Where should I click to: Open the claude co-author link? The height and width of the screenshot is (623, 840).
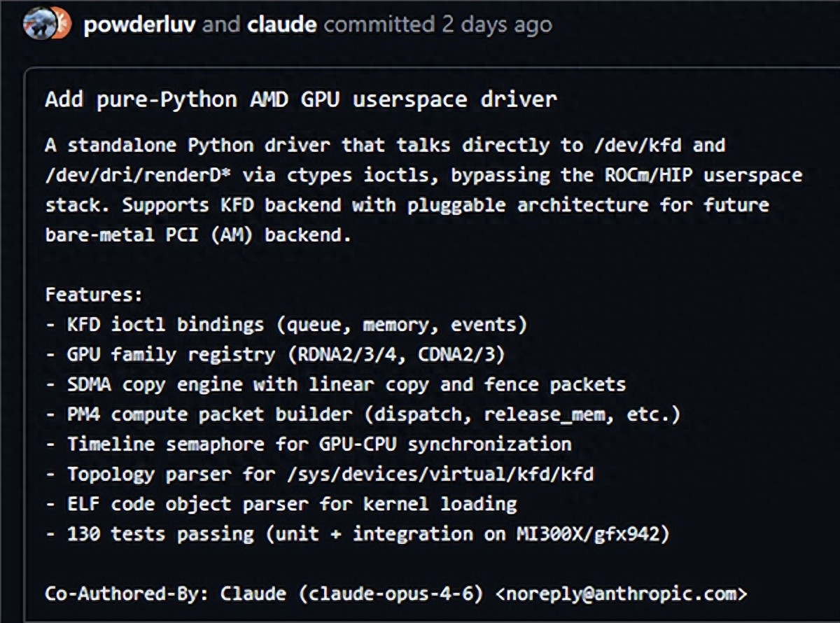[281, 25]
